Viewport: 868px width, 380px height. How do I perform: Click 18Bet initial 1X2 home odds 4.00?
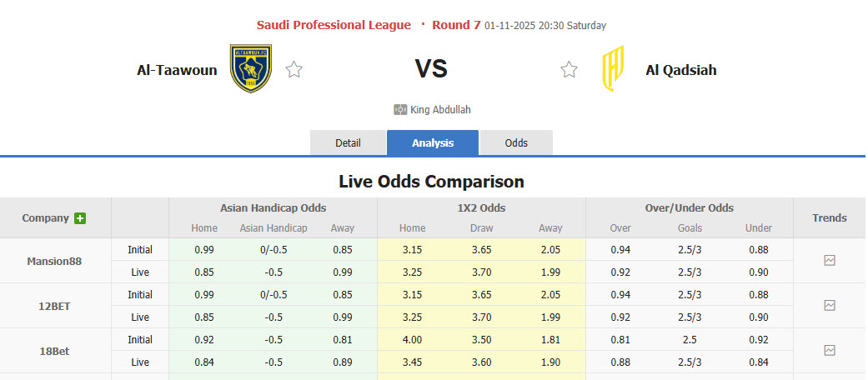412,340
